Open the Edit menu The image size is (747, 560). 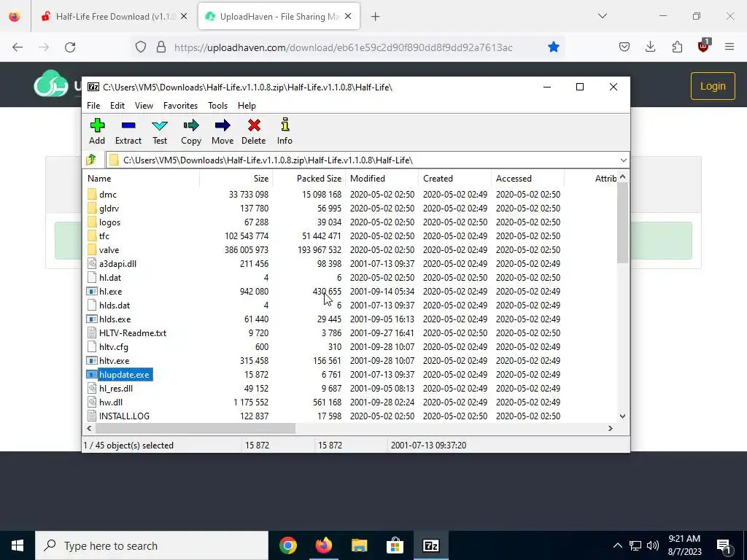click(x=117, y=106)
